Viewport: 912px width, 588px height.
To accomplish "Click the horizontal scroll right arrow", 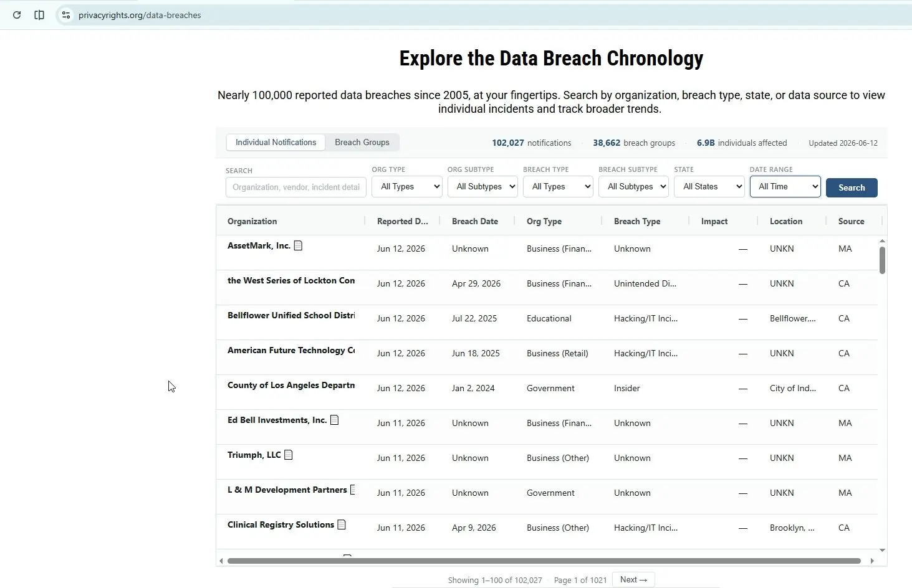I will (871, 561).
